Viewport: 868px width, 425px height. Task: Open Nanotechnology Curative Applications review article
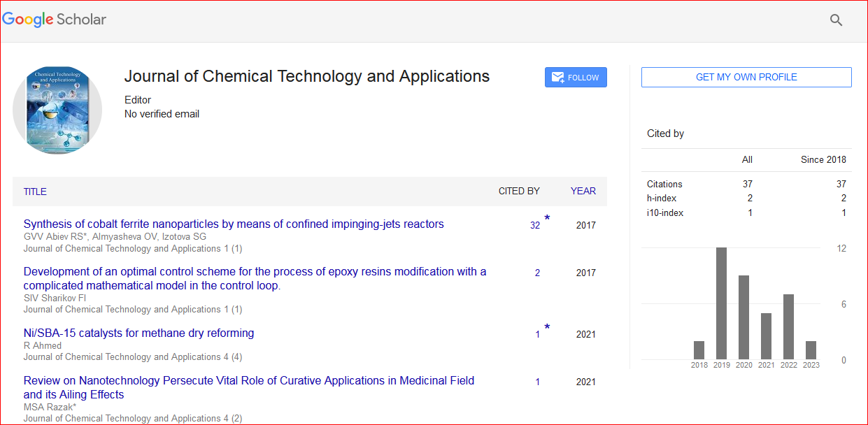click(248, 387)
